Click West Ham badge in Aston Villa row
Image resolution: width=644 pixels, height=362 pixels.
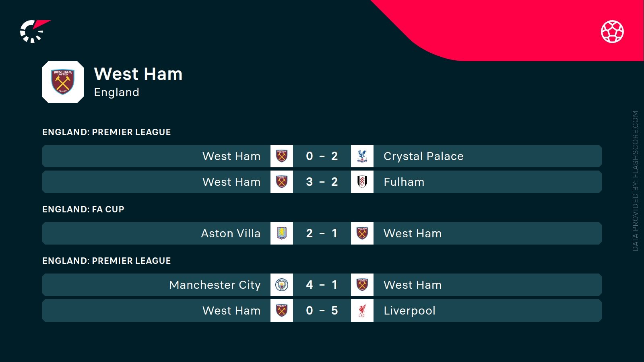click(x=362, y=233)
